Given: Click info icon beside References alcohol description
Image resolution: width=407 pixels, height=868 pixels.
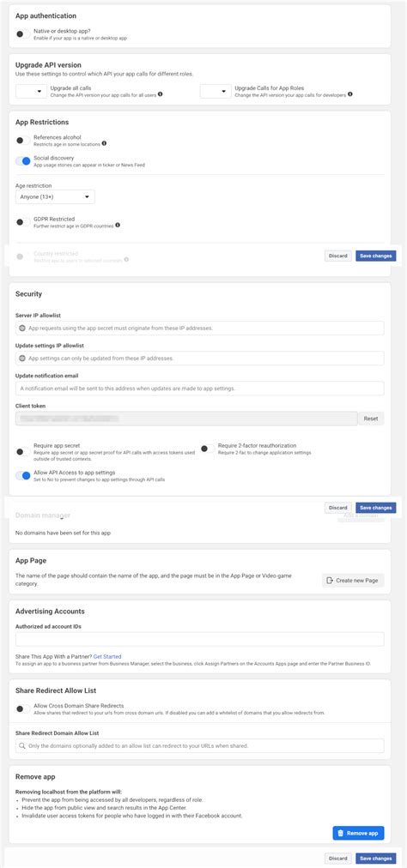Looking at the screenshot, I should tap(104, 143).
